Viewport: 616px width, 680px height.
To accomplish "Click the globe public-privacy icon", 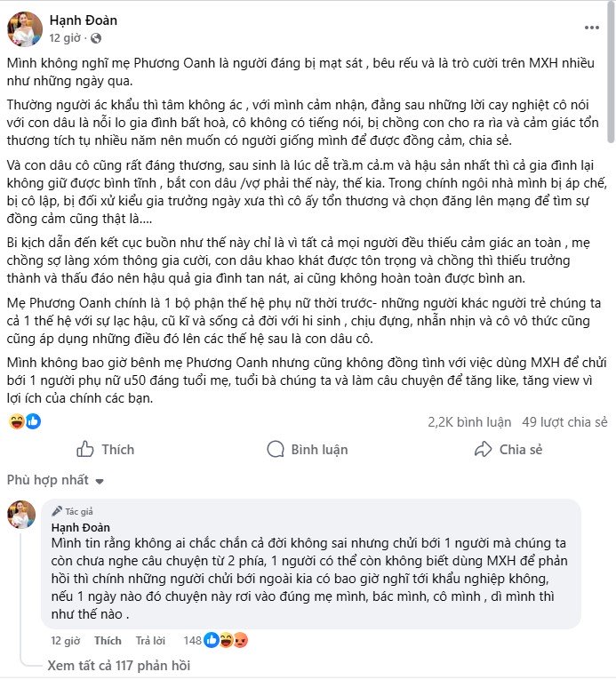I will point(96,38).
